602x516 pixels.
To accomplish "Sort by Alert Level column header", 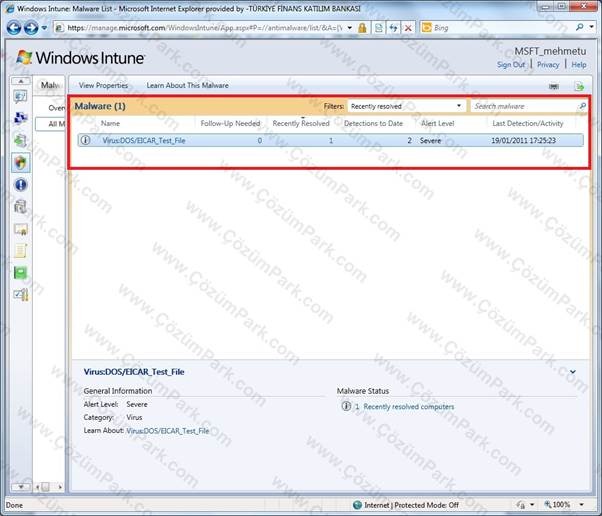I will click(437, 123).
